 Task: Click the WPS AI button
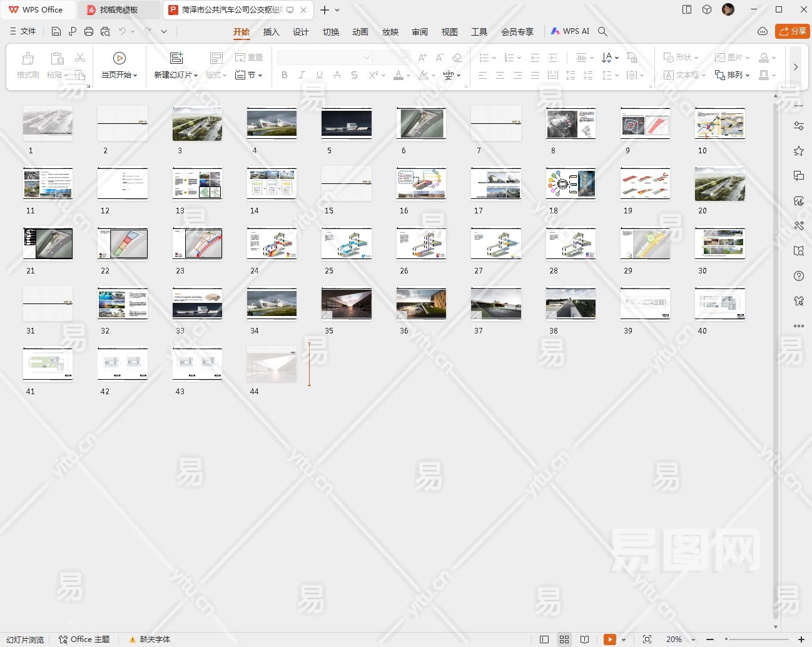click(570, 31)
